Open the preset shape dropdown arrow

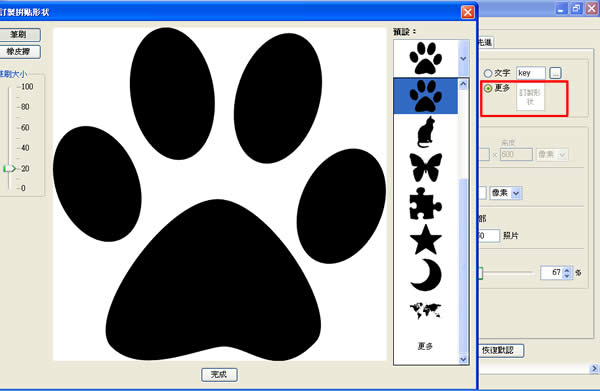tap(463, 59)
